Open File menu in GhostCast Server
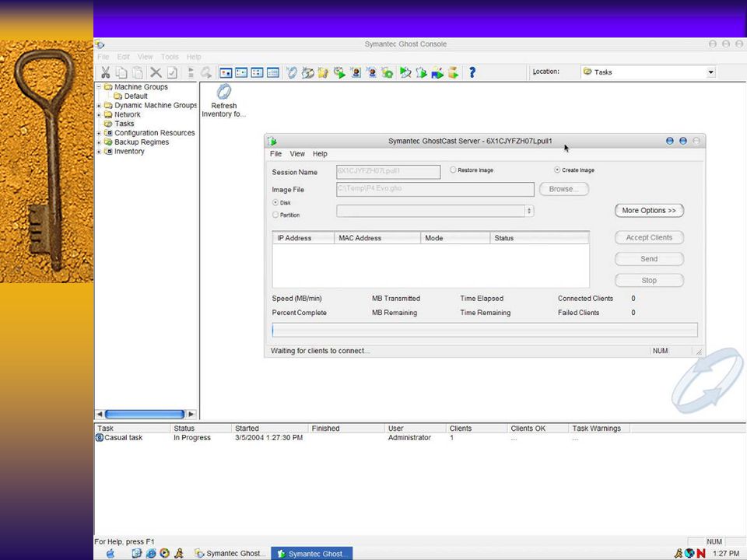This screenshot has width=747, height=560. pos(275,154)
